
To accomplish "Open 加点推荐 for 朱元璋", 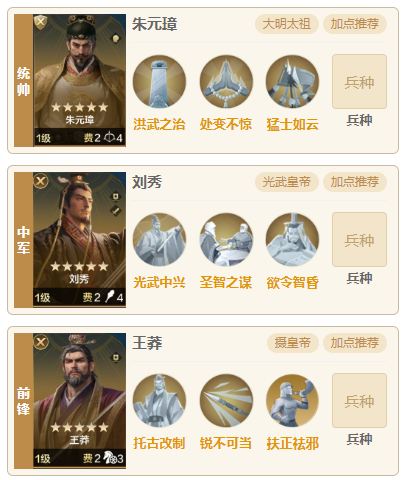I will coord(355,24).
